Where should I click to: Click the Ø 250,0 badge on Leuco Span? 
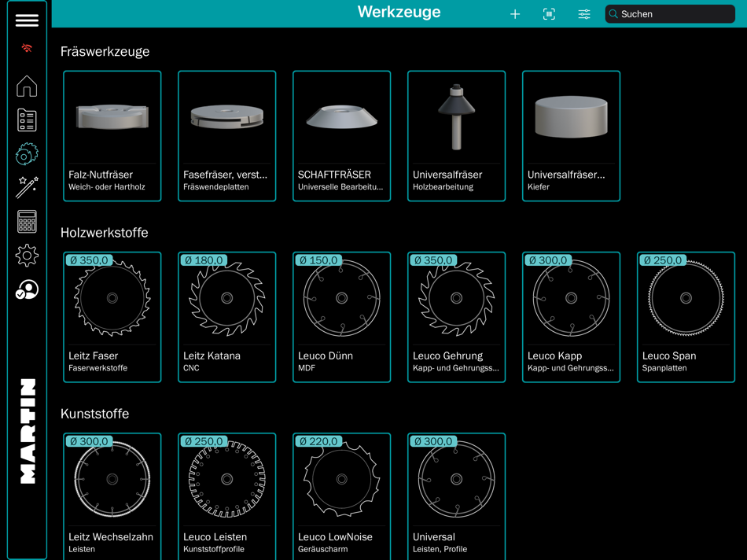coord(663,260)
